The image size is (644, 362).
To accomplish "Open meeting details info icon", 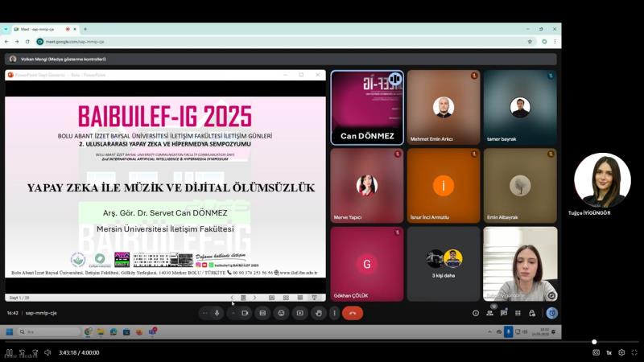I will click(x=476, y=313).
